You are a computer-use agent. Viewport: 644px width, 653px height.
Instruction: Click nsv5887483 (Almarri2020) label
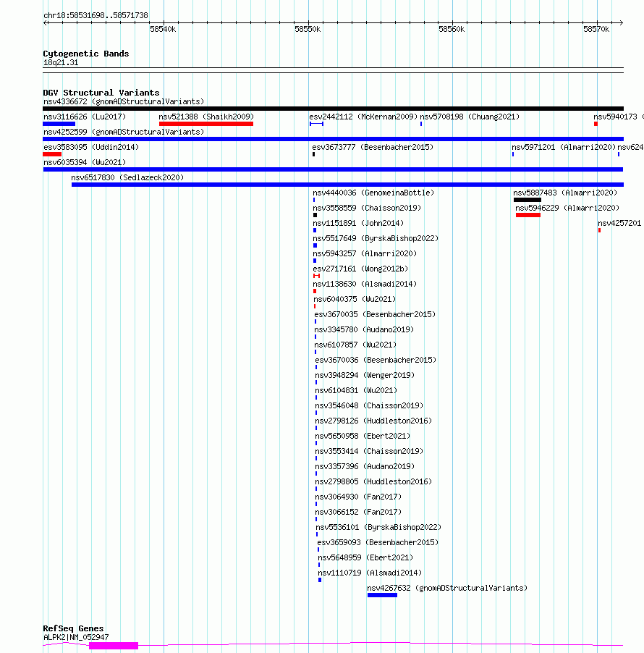[565, 193]
